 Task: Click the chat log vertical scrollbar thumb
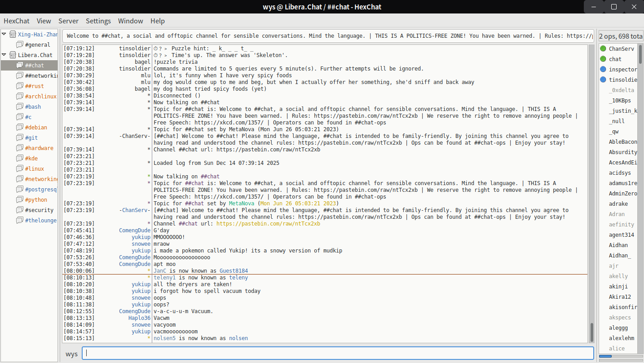click(x=591, y=332)
